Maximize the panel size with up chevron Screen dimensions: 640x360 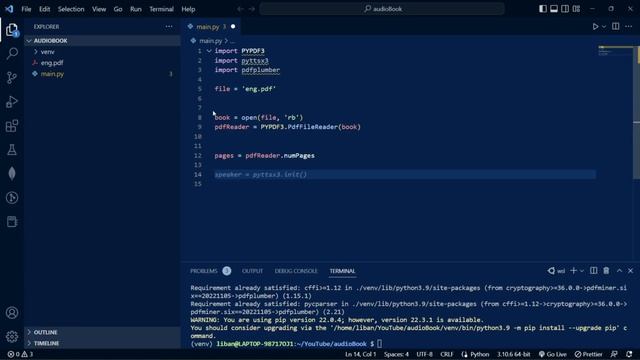tap(619, 271)
